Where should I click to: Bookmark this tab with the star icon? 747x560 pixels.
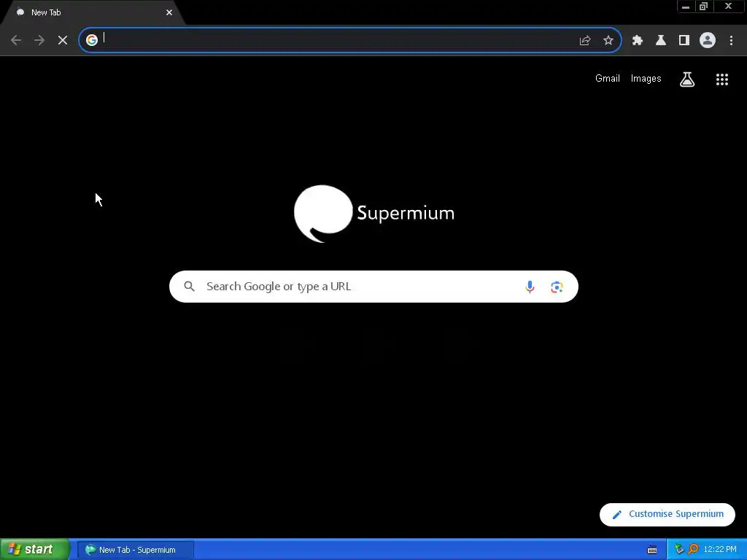coord(608,41)
